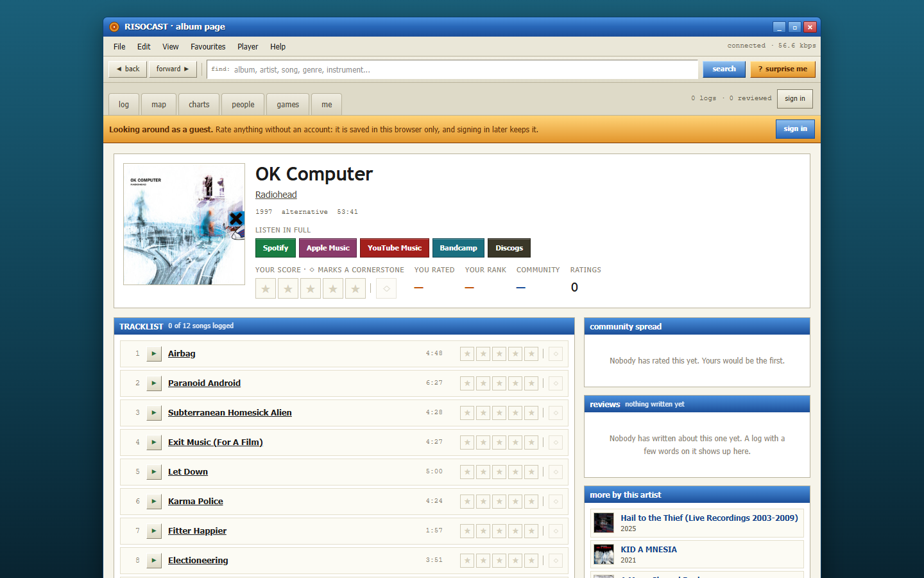Open the Player menu
The height and width of the screenshot is (578, 924).
(x=248, y=47)
